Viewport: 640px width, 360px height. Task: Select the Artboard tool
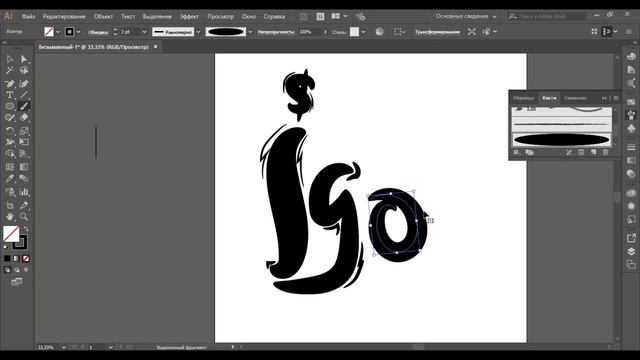pyautogui.click(x=10, y=205)
